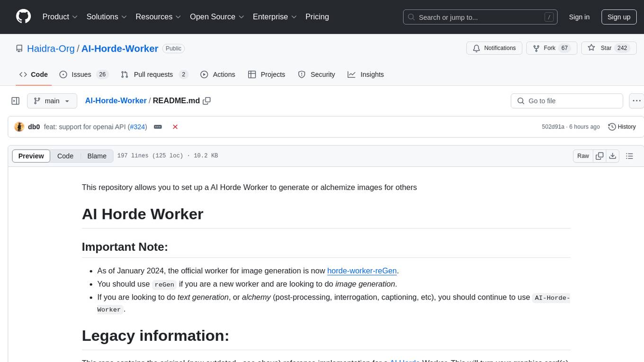Open the file History
Image resolution: width=644 pixels, height=362 pixels.
[x=622, y=127]
